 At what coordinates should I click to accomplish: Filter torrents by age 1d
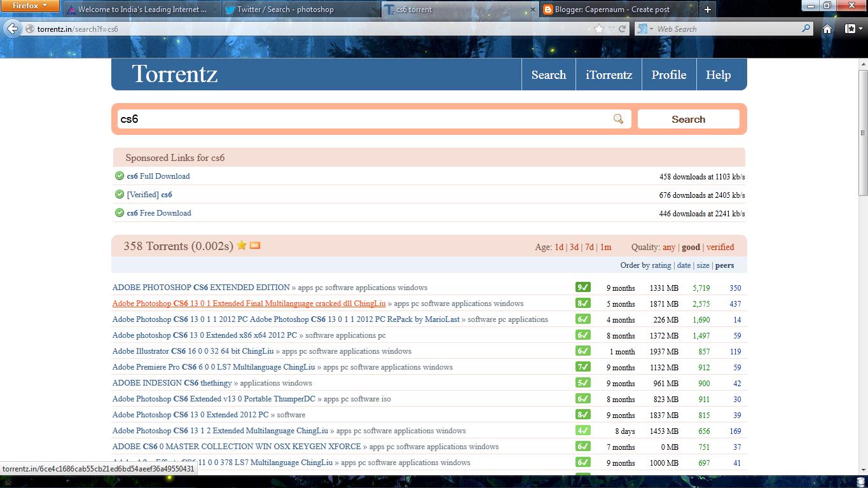(559, 247)
